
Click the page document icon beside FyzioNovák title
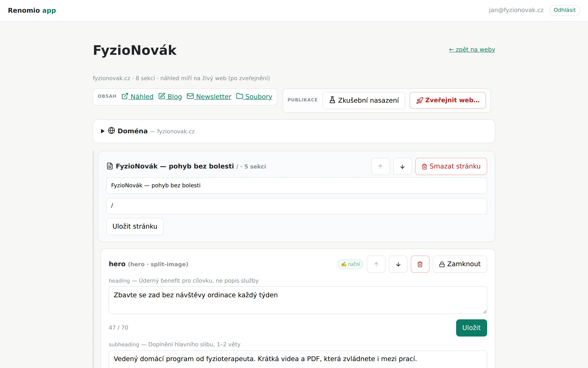(110, 166)
